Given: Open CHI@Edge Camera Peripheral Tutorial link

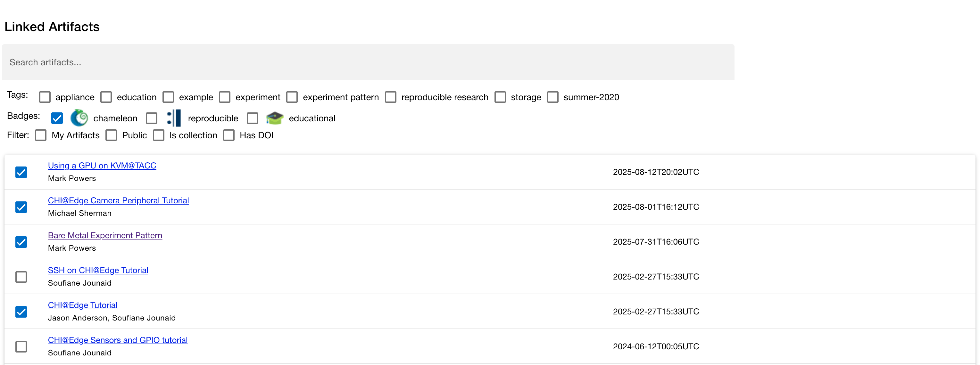Looking at the screenshot, I should point(118,200).
